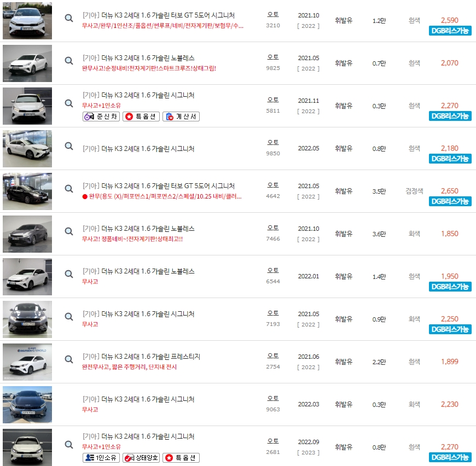476x466 pixels.
Task: Click the magnifier icon beside the 노블레스 listing
Action: click(x=68, y=61)
